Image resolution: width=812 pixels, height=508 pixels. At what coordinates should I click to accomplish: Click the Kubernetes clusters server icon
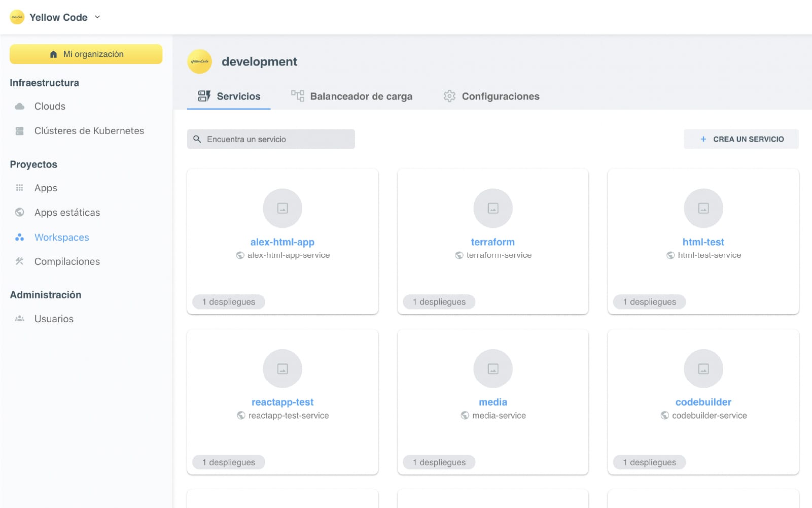(x=20, y=131)
